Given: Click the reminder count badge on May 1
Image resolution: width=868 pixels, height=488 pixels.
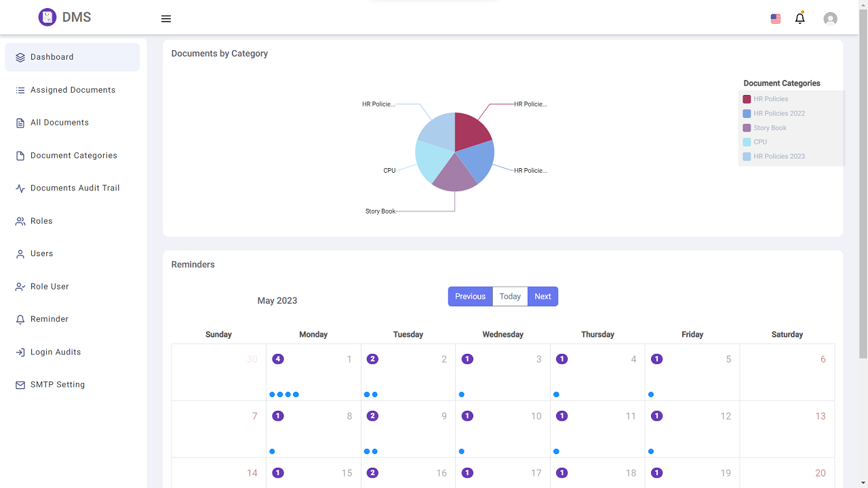Looking at the screenshot, I should click(x=277, y=359).
